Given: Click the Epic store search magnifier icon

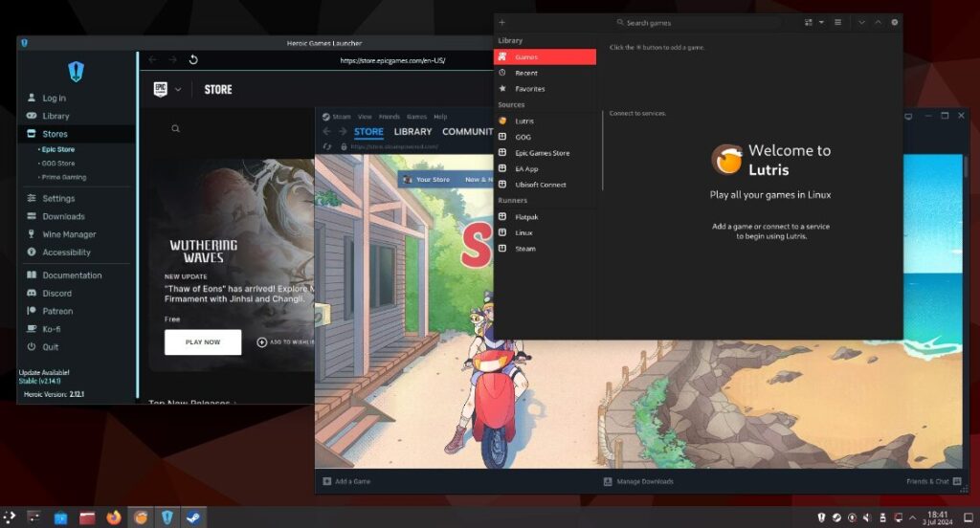Looking at the screenshot, I should point(176,129).
